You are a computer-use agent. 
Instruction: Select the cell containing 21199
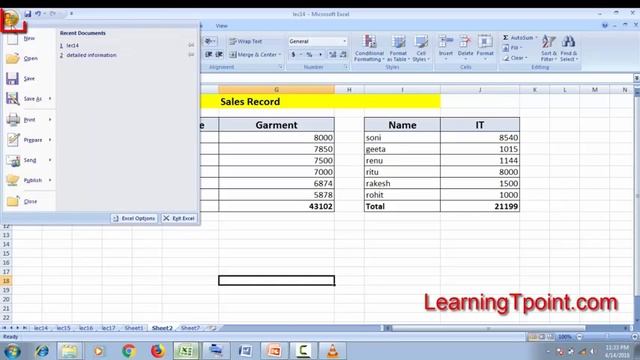pyautogui.click(x=480, y=206)
